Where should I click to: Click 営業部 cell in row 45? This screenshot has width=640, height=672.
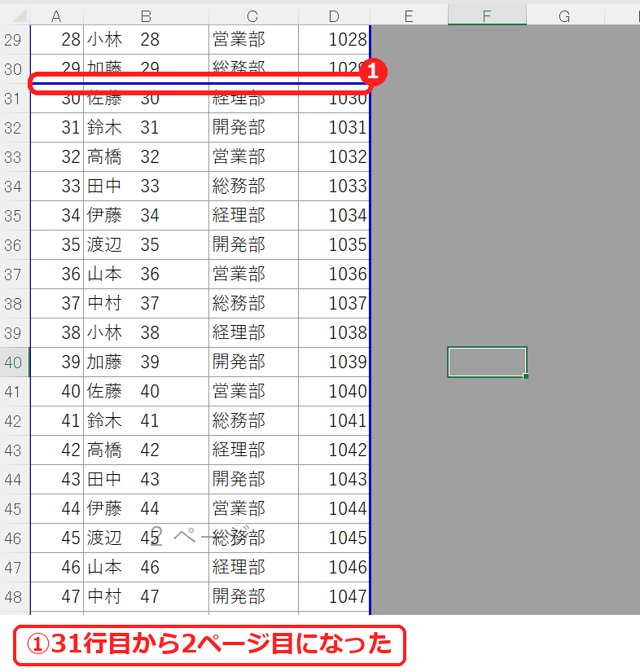253,509
